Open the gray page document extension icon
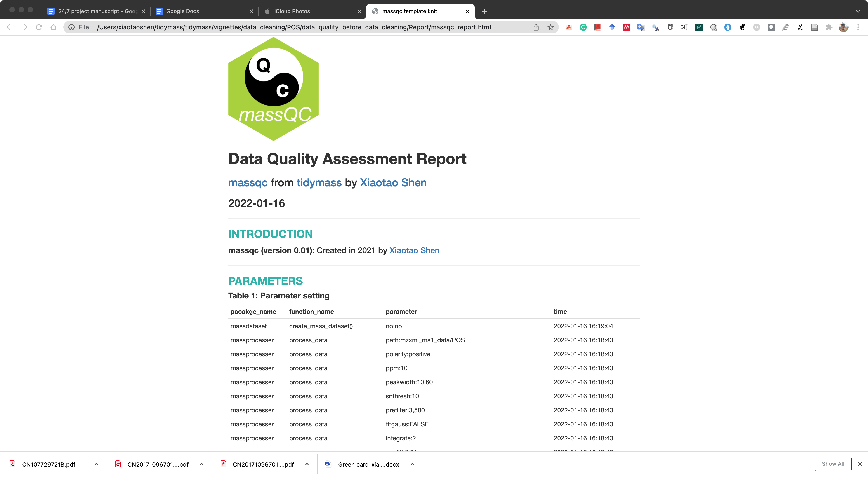Image resolution: width=868 pixels, height=477 pixels. coord(814,27)
